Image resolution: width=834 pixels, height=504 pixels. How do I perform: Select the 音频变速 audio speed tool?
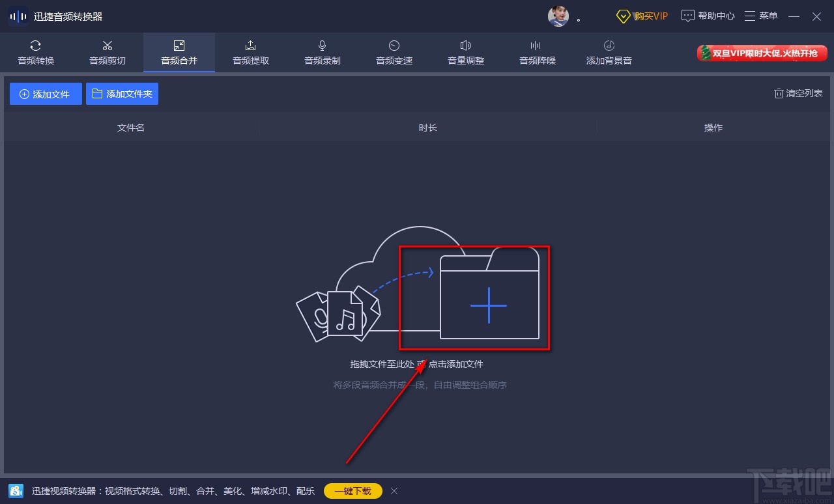click(394, 53)
